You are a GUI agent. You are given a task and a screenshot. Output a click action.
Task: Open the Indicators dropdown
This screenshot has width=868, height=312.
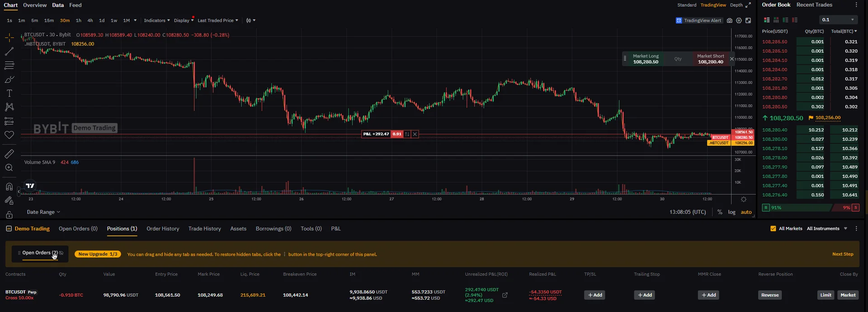click(x=156, y=20)
